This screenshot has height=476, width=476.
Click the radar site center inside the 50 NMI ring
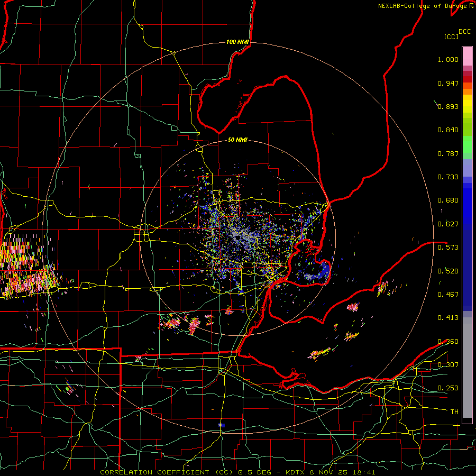(x=237, y=237)
